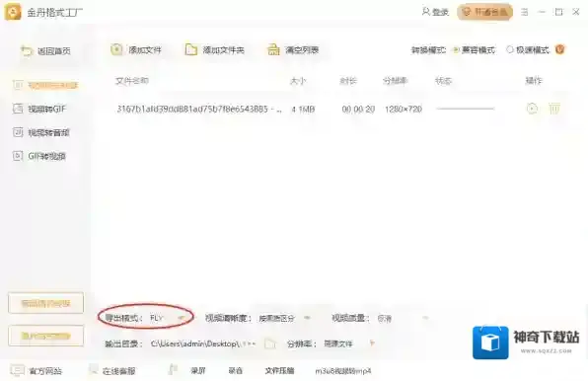Click the 大小 column header
The height and width of the screenshot is (381, 588).
[299, 81]
